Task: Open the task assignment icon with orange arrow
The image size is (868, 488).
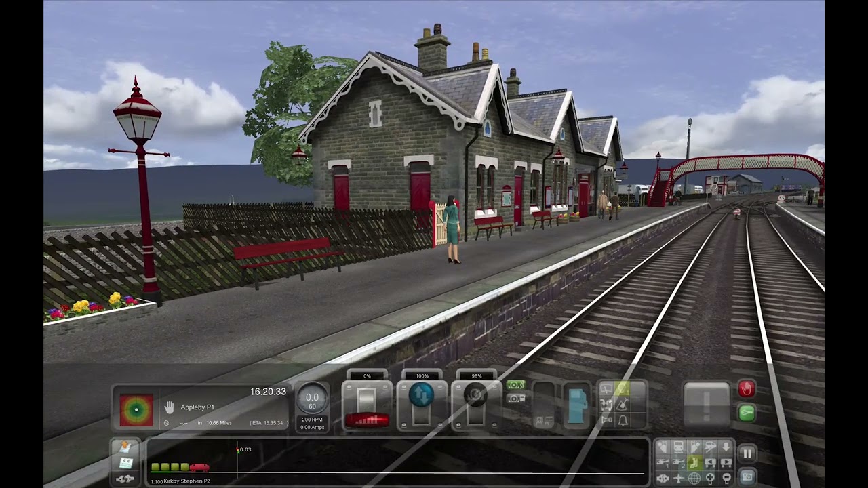Action: click(125, 447)
